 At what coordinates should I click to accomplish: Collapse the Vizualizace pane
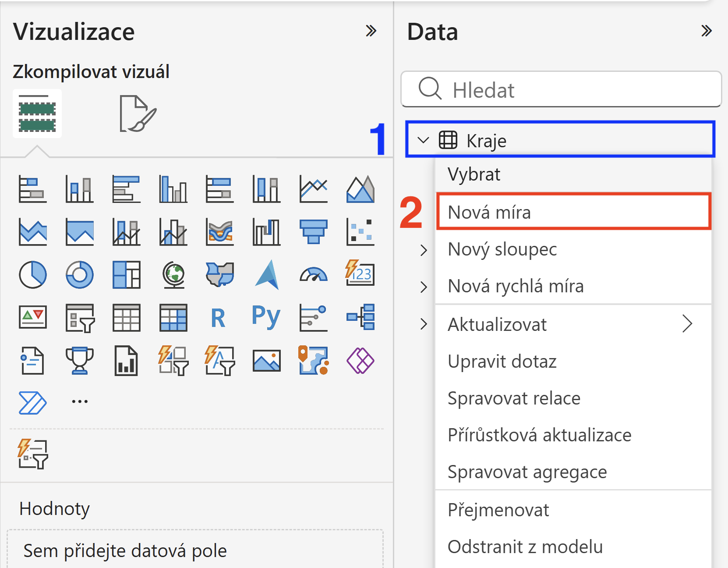pyautogui.click(x=371, y=31)
